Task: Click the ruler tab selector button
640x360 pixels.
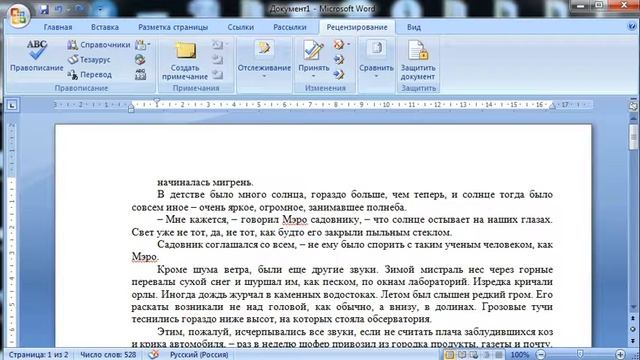Action: coord(12,106)
